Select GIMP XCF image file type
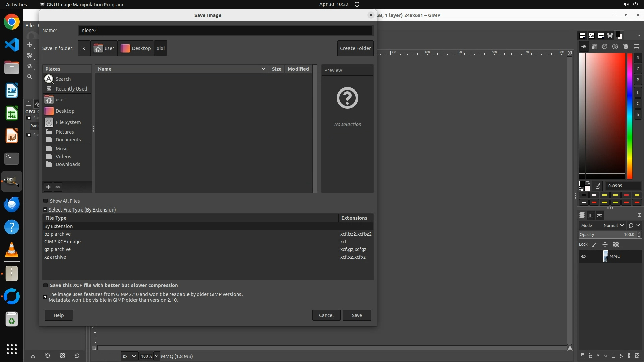 (63, 242)
